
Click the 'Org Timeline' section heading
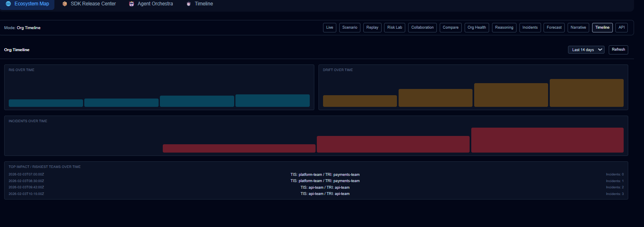(17, 50)
